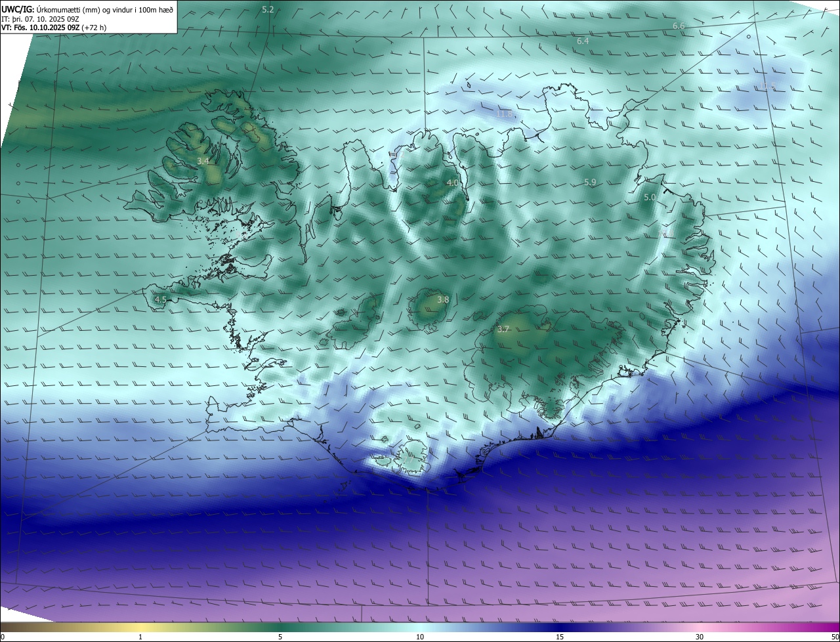This screenshot has height=642, width=840.
Task: Select the 3.4 label in the Westfjords
Action: pos(203,161)
